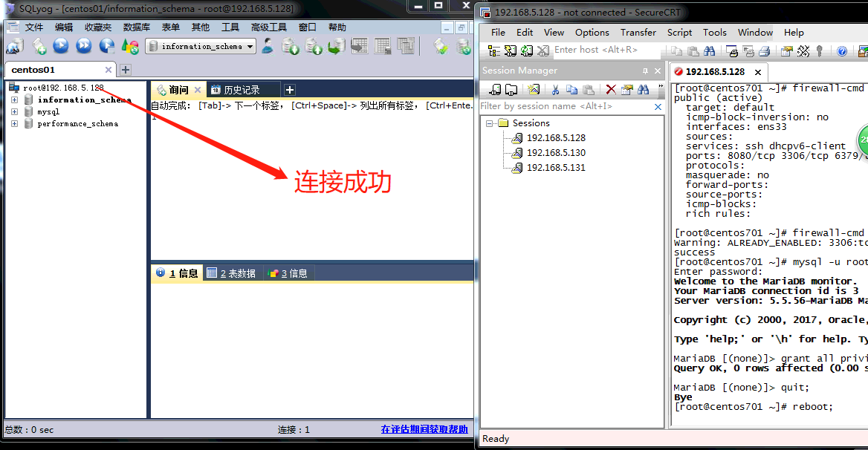Open new query editor icon in SQLyog
The height and width of the screenshot is (450, 868).
[39, 47]
